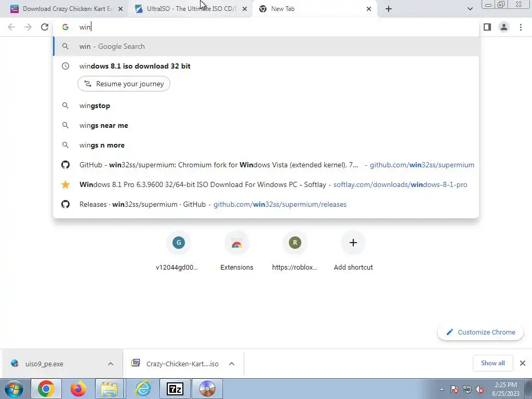Click Chrome icon in taskbar

coord(46,389)
